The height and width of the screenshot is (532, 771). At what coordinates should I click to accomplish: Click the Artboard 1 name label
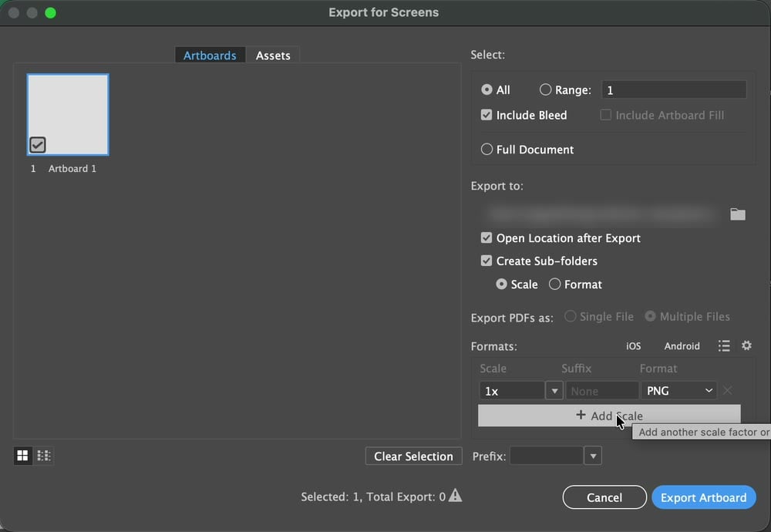point(72,169)
